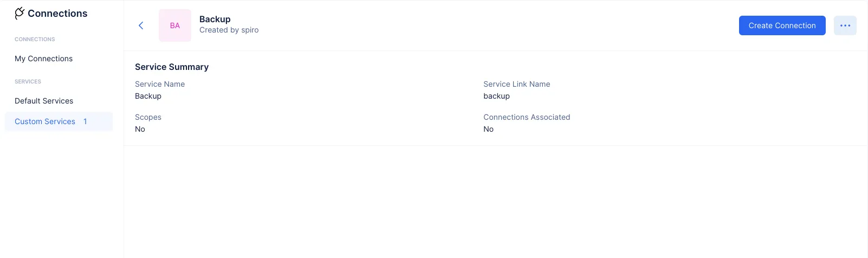Screen dimensions: 868x258
Task: Click the Scopes value 'No'
Action: point(140,129)
